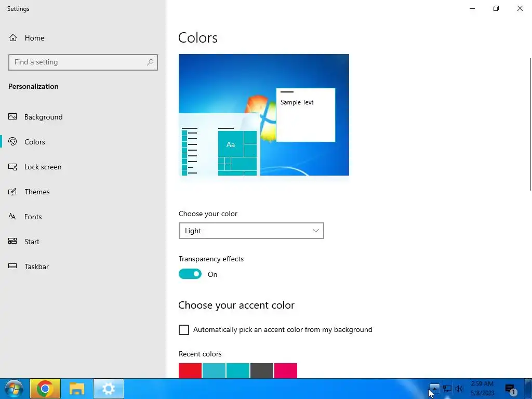Click the Find a setting box

pyautogui.click(x=83, y=62)
